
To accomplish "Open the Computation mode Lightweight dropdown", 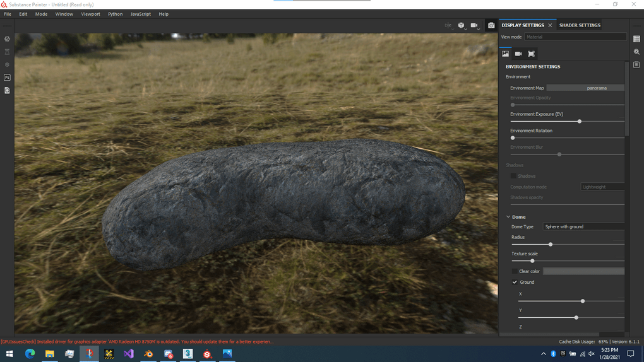I will point(602,187).
